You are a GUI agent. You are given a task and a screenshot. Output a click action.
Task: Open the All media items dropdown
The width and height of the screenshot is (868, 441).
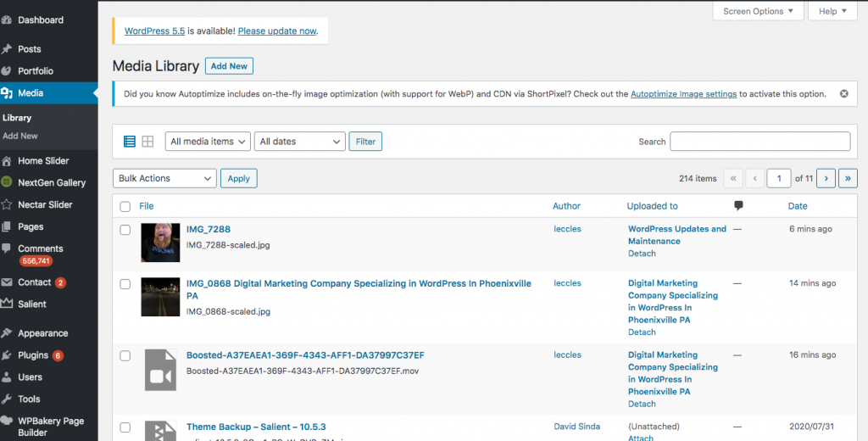point(208,142)
